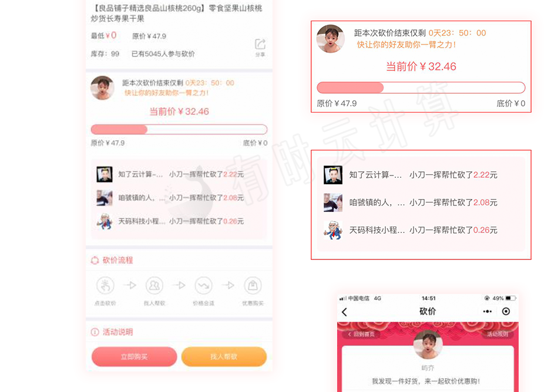Open the three-dot mini program menu
Image resolution: width=558 pixels, height=392 pixels.
[x=487, y=312]
